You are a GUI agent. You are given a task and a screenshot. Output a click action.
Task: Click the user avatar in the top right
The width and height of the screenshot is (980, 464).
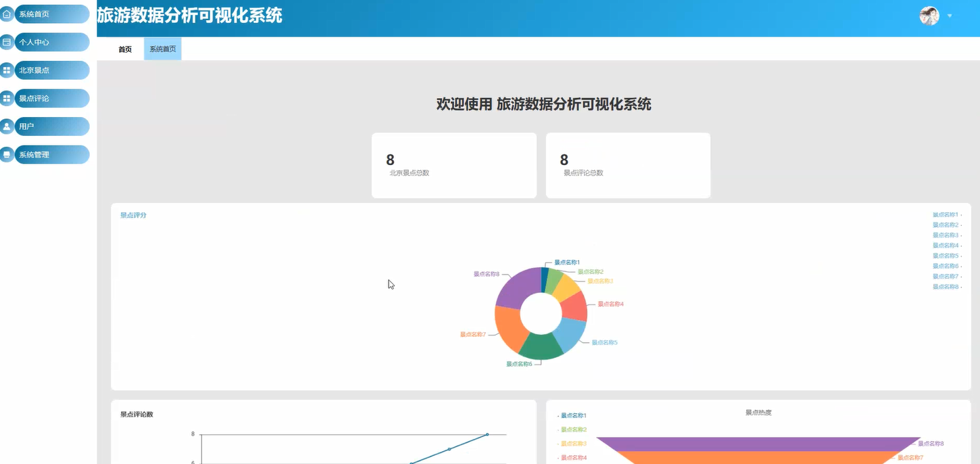click(x=930, y=15)
